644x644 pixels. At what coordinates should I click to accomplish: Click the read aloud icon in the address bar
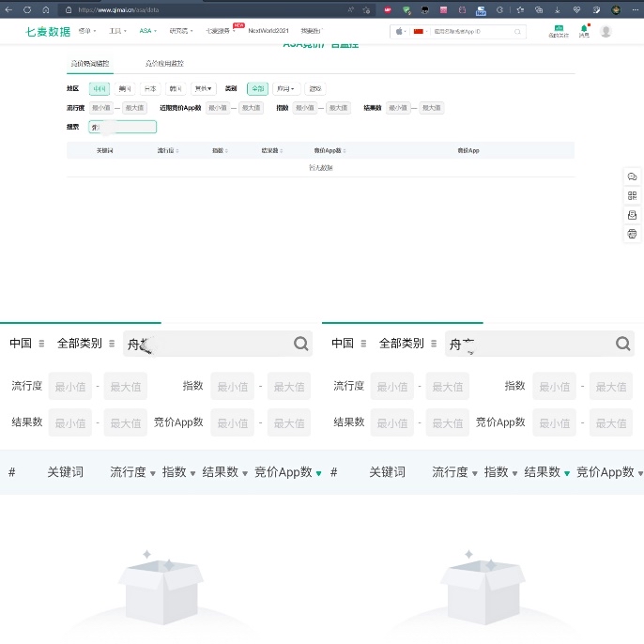pyautogui.click(x=350, y=9)
